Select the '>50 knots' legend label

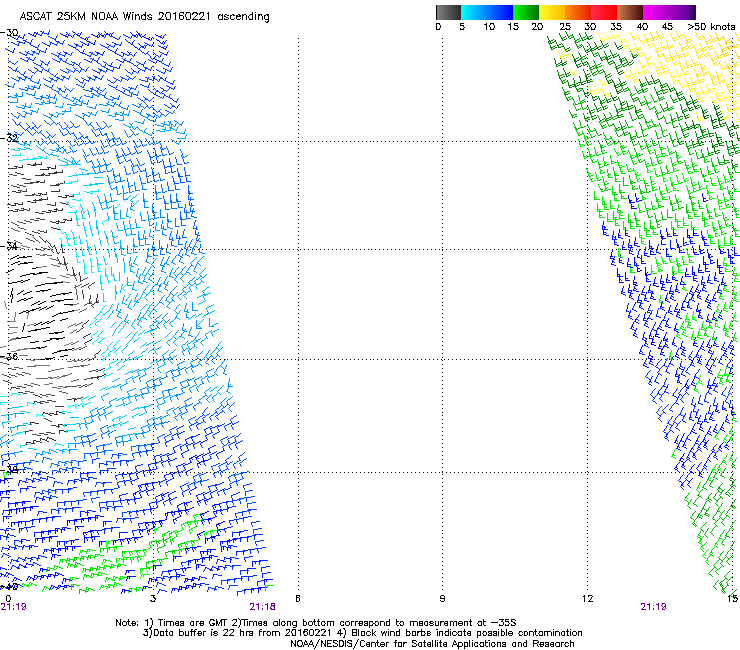click(711, 27)
